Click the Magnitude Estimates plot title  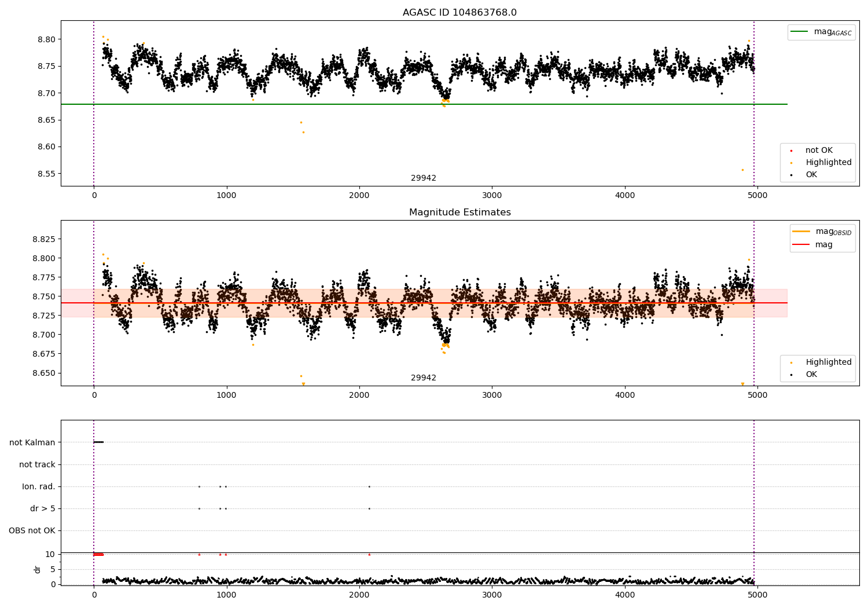[459, 212]
